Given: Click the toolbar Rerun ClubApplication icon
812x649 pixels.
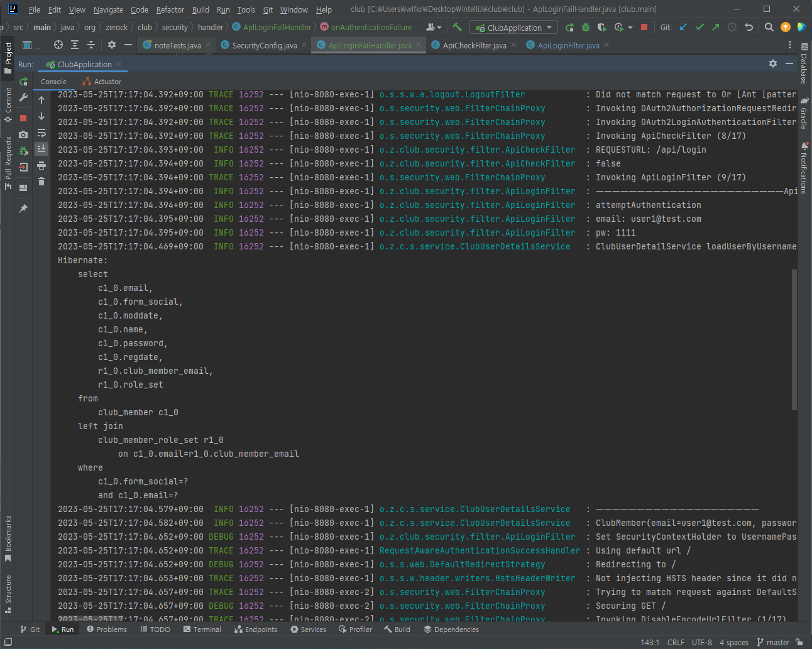Looking at the screenshot, I should (x=569, y=27).
